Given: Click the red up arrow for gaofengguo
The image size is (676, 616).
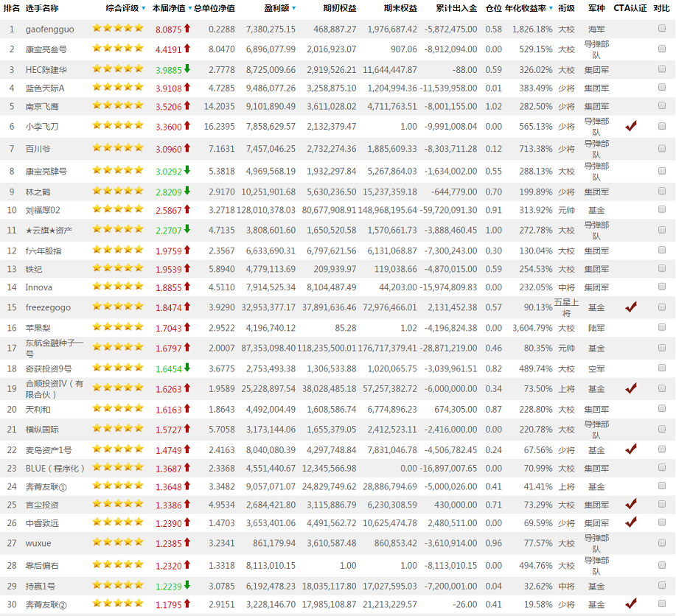Looking at the screenshot, I should (x=187, y=29).
